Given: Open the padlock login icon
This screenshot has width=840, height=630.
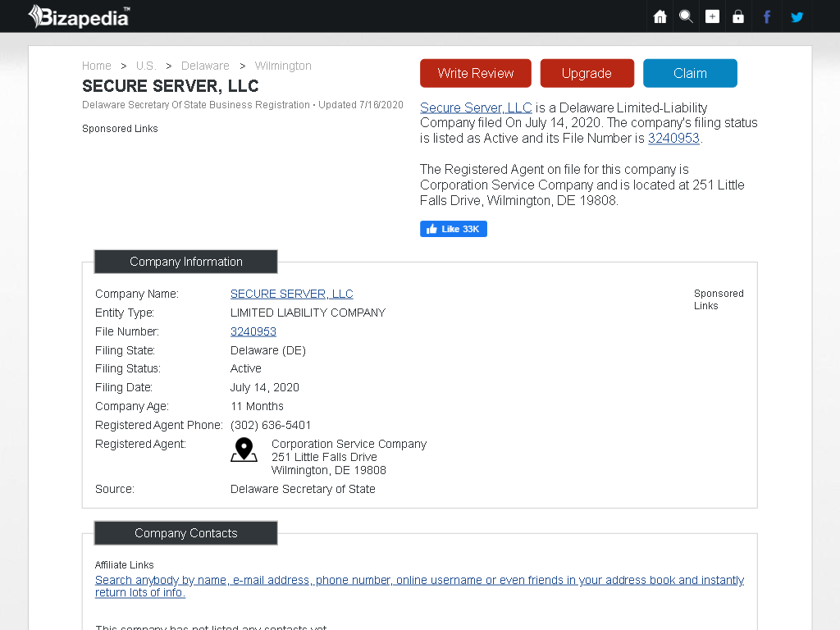Looking at the screenshot, I should tap(738, 16).
